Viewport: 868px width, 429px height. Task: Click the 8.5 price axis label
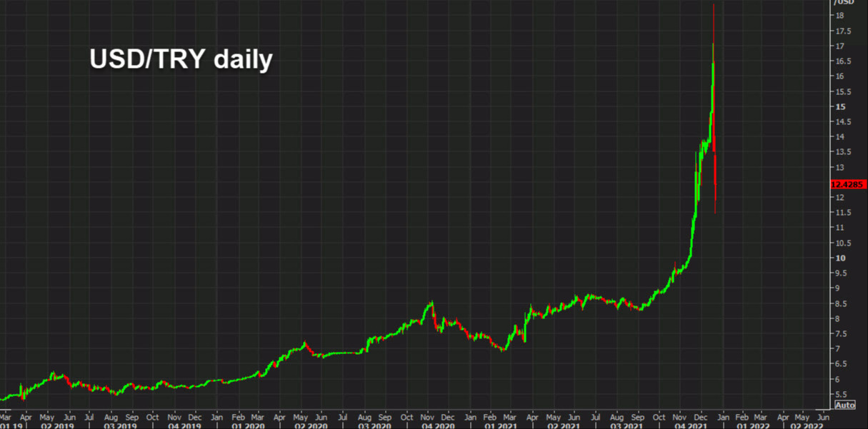pos(842,304)
